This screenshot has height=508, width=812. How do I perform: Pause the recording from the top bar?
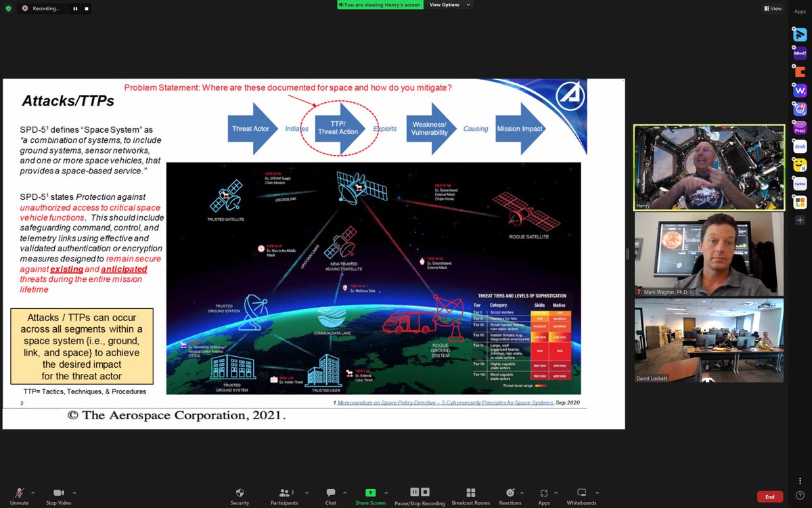click(x=76, y=9)
